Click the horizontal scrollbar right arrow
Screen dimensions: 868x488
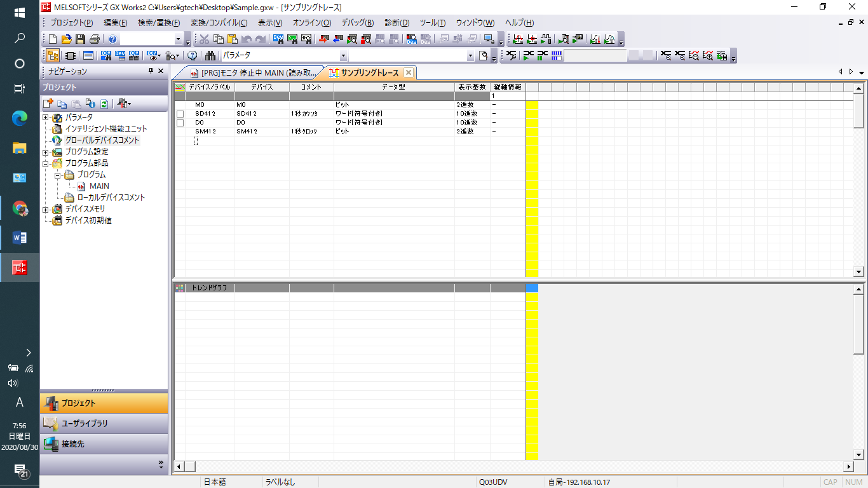(x=848, y=466)
